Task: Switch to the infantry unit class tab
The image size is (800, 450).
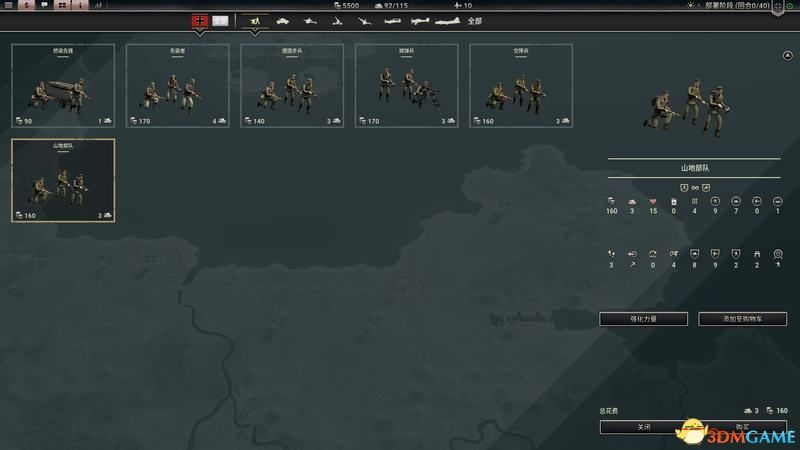Action: (x=255, y=21)
